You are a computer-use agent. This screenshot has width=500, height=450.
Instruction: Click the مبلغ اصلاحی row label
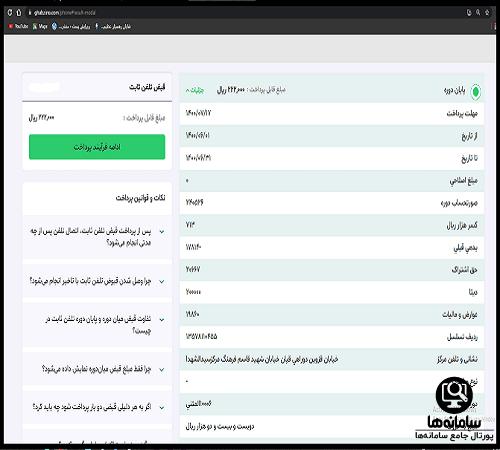[463, 181]
